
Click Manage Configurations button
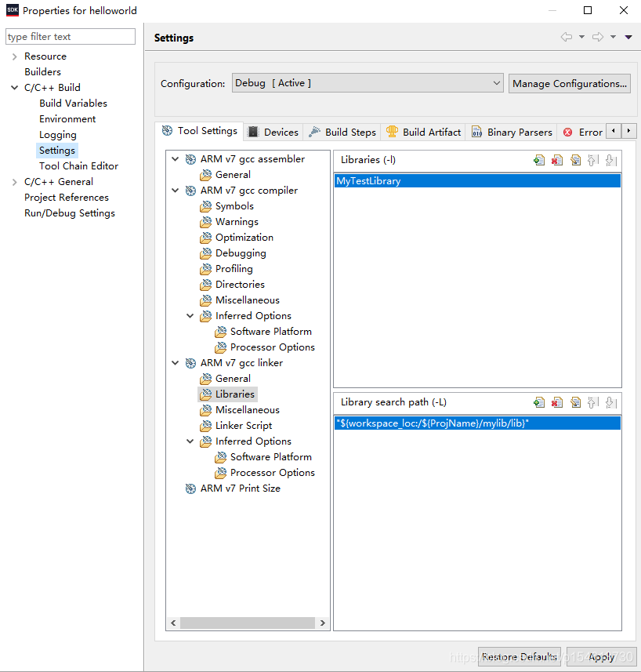[x=570, y=84]
